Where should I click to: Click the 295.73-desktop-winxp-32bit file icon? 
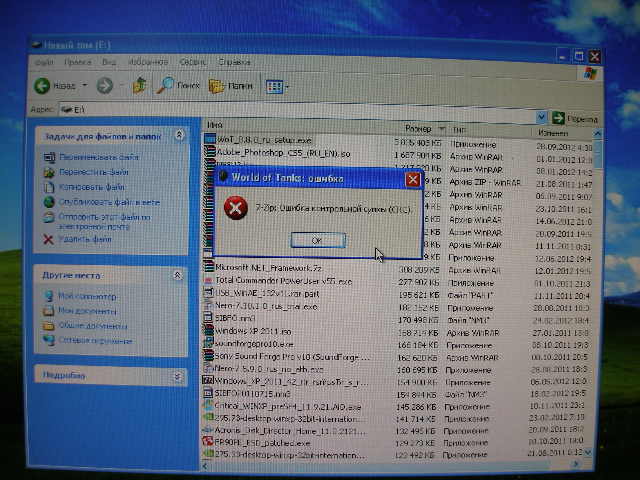(208, 418)
